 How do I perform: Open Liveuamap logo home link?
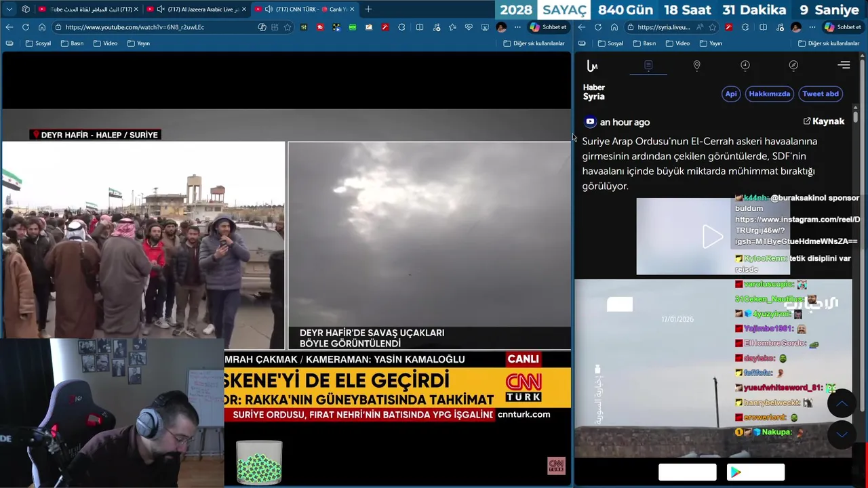point(592,66)
